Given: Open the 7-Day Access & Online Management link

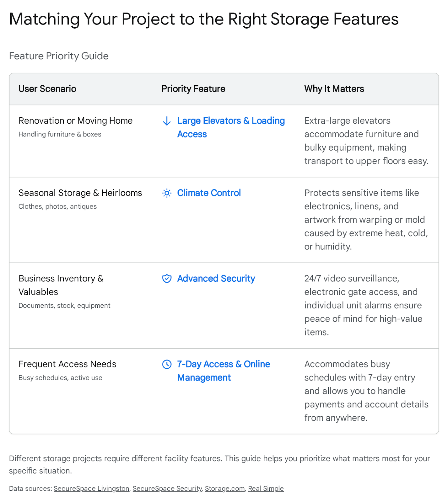Looking at the screenshot, I should tap(223, 364).
